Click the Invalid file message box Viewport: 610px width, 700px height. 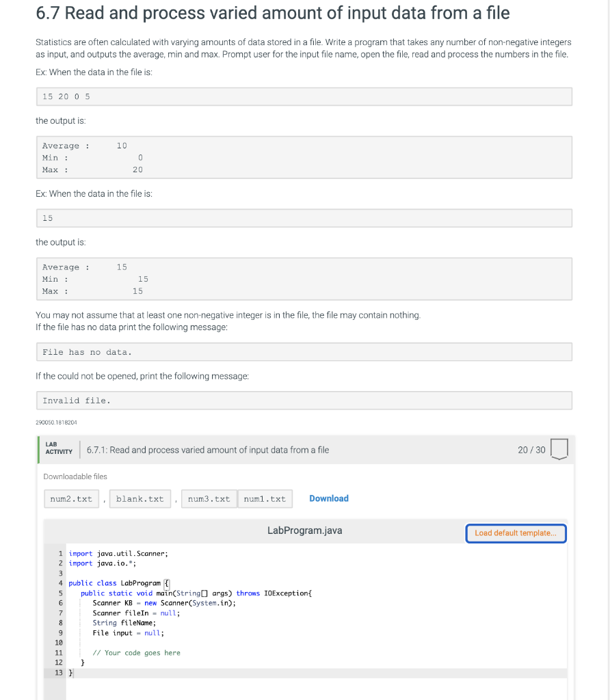[x=304, y=400]
